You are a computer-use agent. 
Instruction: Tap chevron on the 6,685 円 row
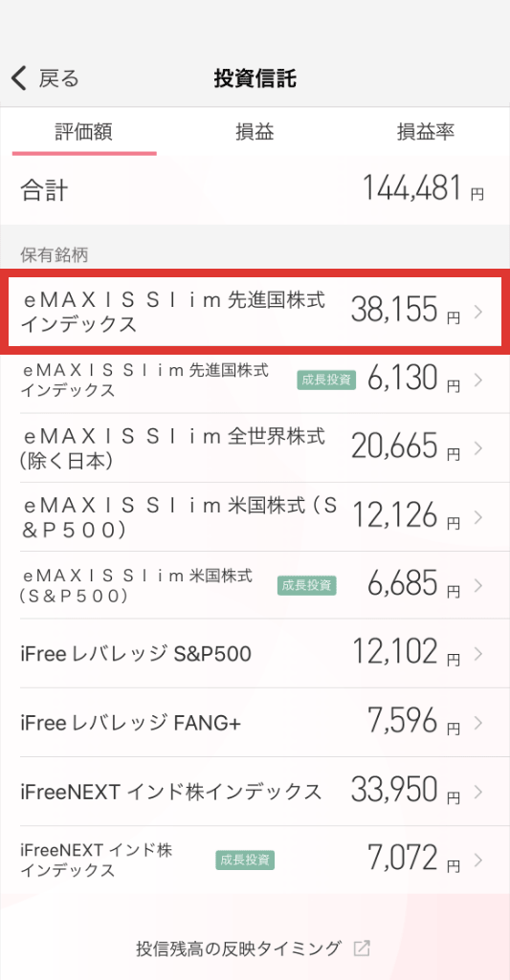[478, 586]
